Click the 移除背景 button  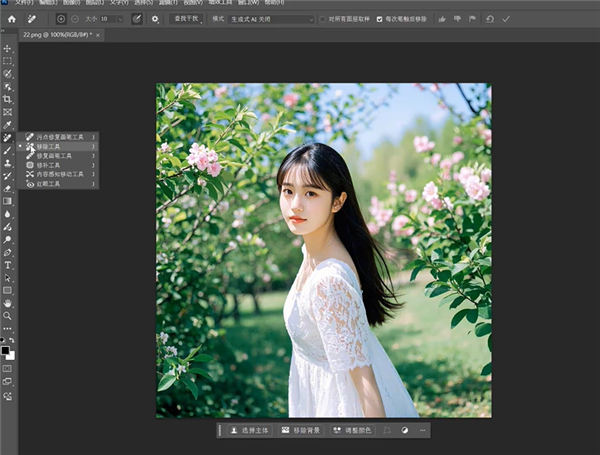(301, 430)
